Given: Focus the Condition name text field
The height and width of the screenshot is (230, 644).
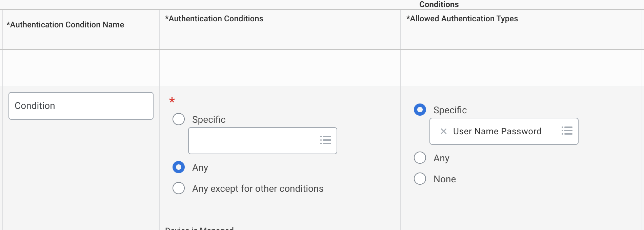Looking at the screenshot, I should point(81,106).
